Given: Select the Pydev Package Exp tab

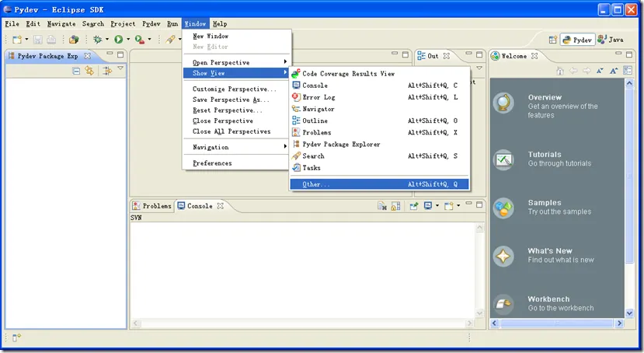Looking at the screenshot, I should tap(47, 56).
